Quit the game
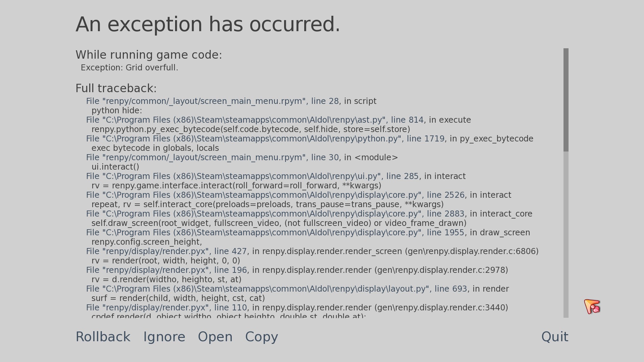Image resolution: width=644 pixels, height=362 pixels. point(555,337)
